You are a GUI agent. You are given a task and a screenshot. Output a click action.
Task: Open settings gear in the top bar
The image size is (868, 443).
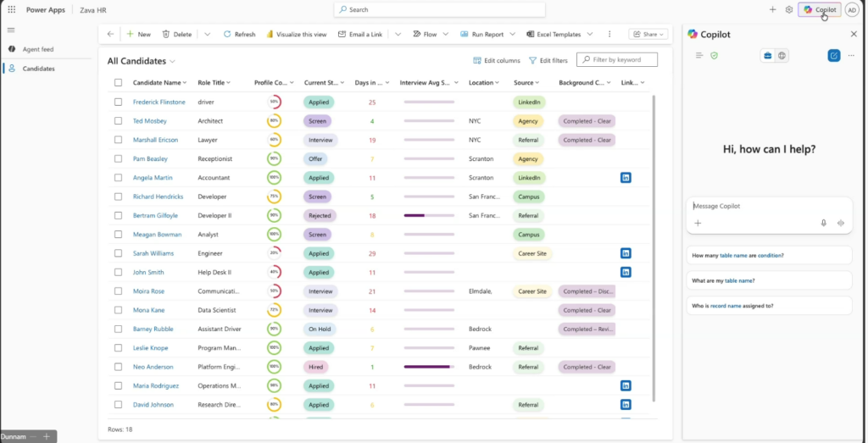pyautogui.click(x=788, y=9)
